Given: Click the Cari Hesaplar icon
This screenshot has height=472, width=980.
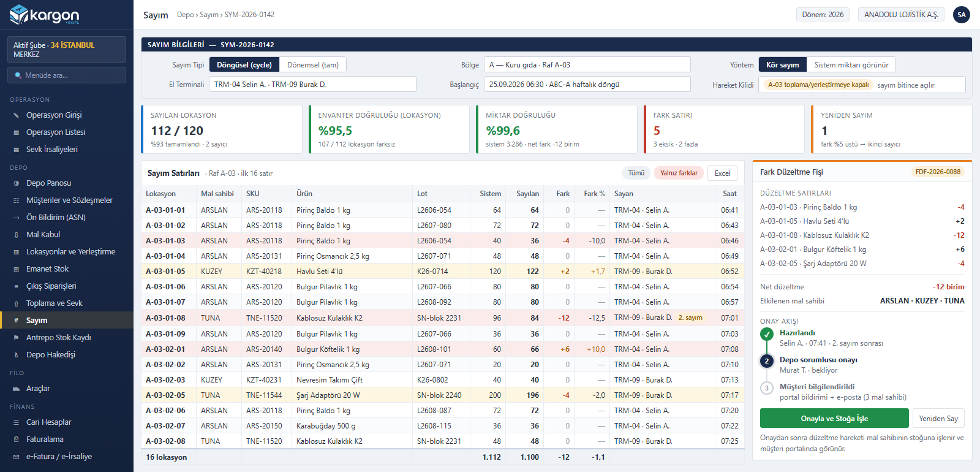Looking at the screenshot, I should [17, 422].
